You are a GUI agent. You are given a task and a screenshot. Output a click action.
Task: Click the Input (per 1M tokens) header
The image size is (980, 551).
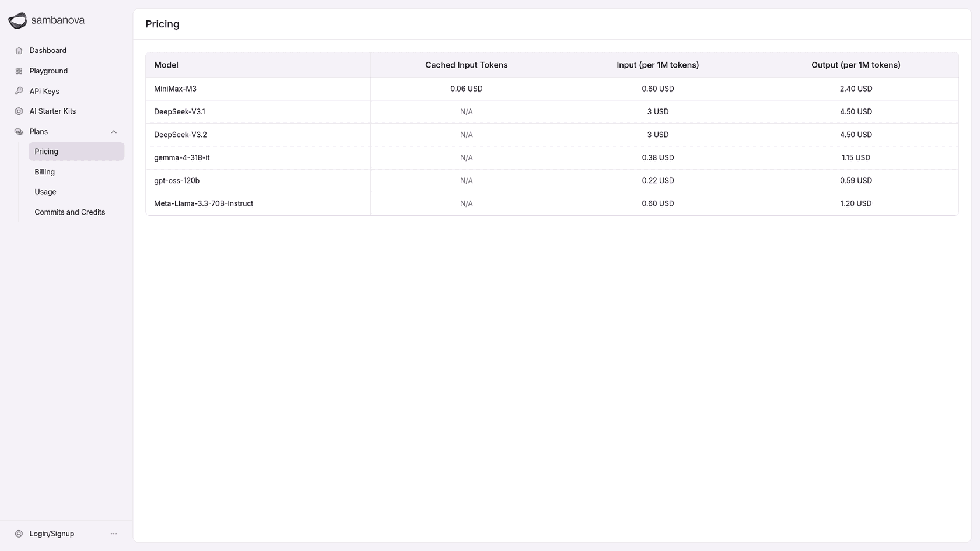click(658, 65)
